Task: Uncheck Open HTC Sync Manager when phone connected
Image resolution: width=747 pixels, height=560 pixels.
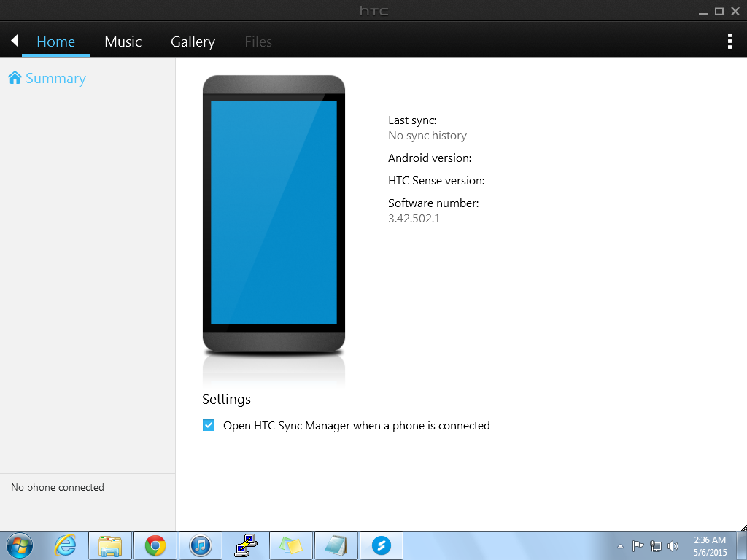Action: (209, 425)
